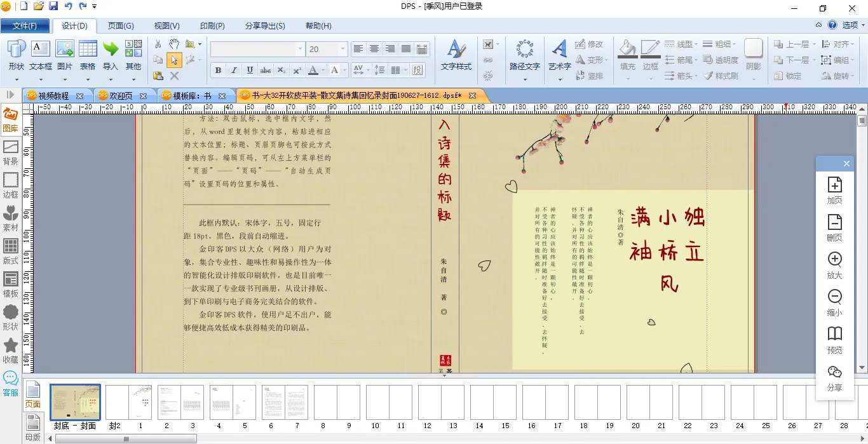
Task: Open the font size dropdown
Action: click(x=342, y=49)
